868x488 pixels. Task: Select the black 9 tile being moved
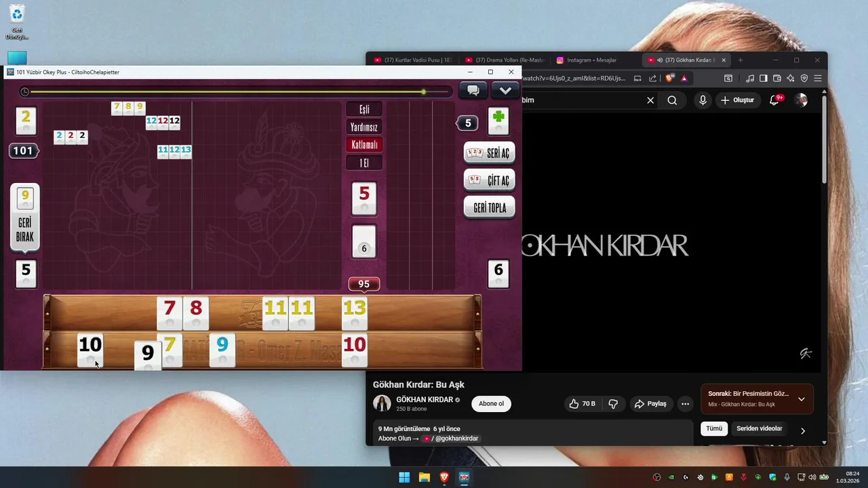147,356
